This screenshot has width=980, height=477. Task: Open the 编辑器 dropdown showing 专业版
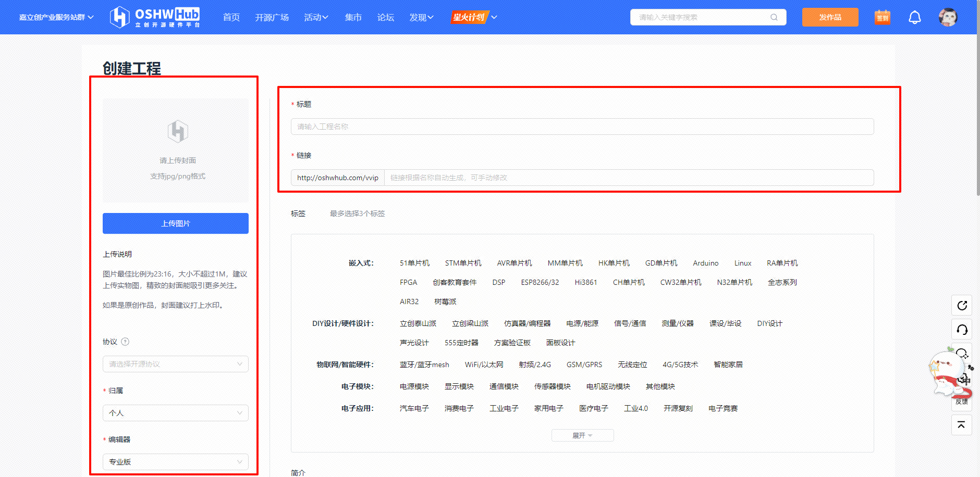coord(176,462)
